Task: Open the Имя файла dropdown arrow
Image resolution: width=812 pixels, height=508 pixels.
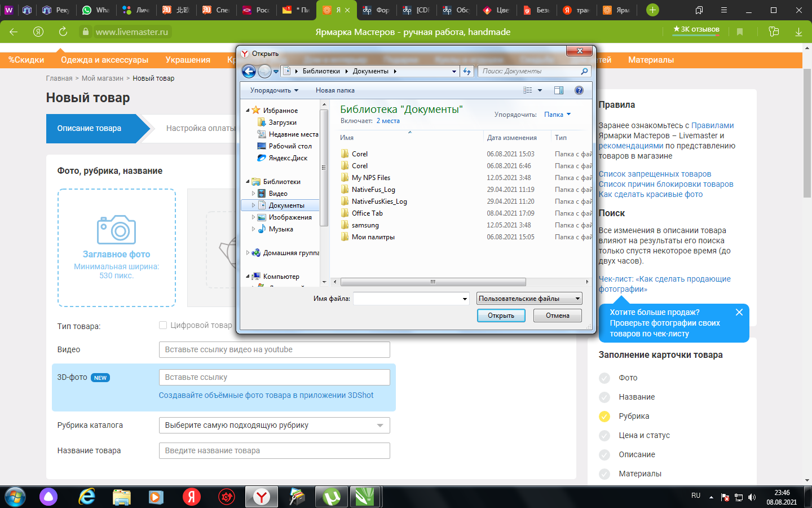Action: pos(465,299)
